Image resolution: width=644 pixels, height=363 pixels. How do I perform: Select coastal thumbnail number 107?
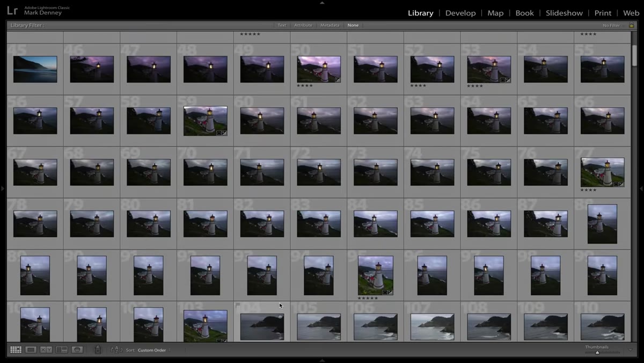432,327
